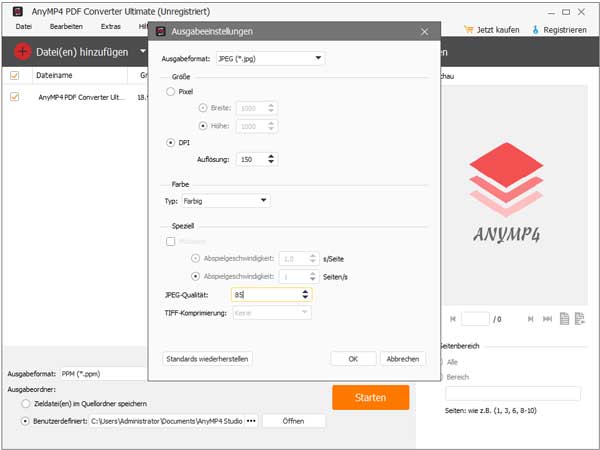Toggle the select-all checkbox in file list header
Screen dimensions: 600x450
click(15, 75)
